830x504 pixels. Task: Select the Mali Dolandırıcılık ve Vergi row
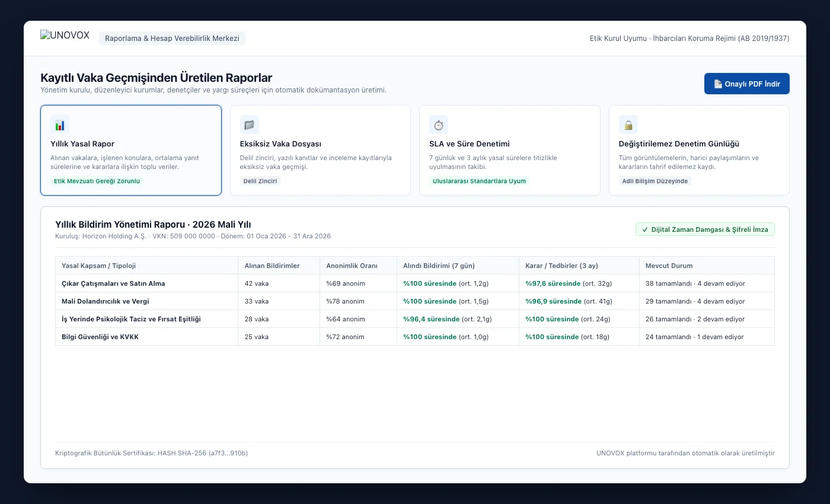pyautogui.click(x=415, y=301)
